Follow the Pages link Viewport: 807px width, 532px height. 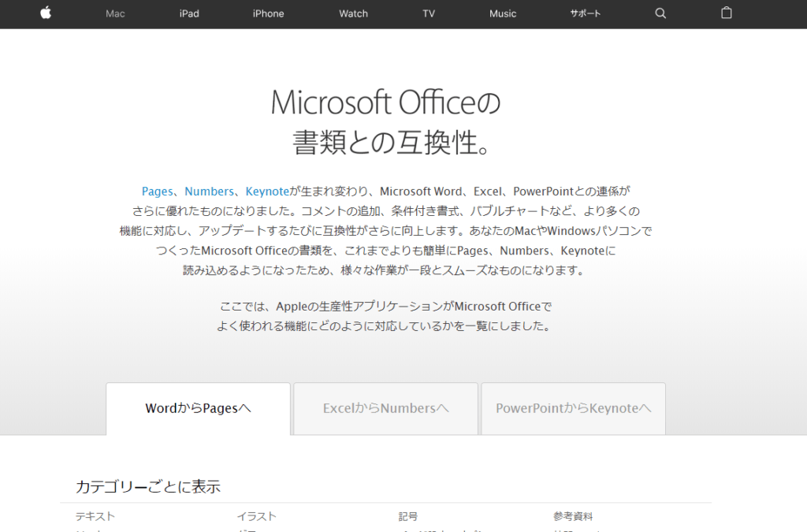point(157,192)
